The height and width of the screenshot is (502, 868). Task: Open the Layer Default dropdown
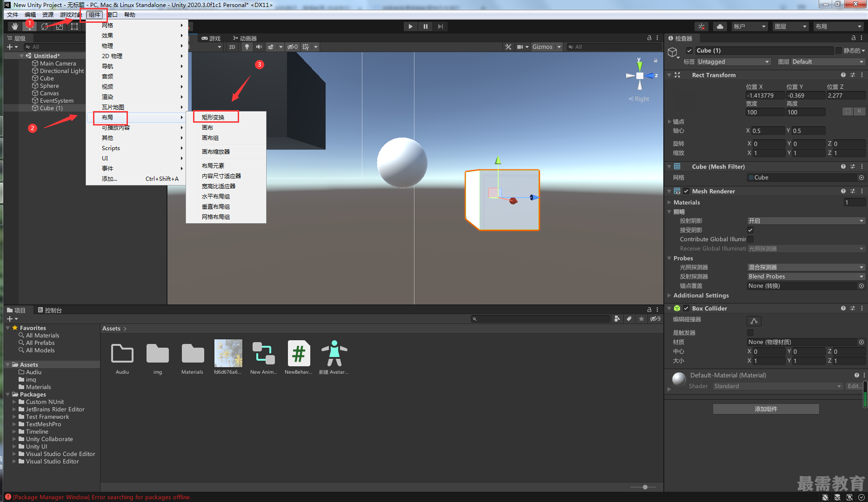[x=828, y=62]
